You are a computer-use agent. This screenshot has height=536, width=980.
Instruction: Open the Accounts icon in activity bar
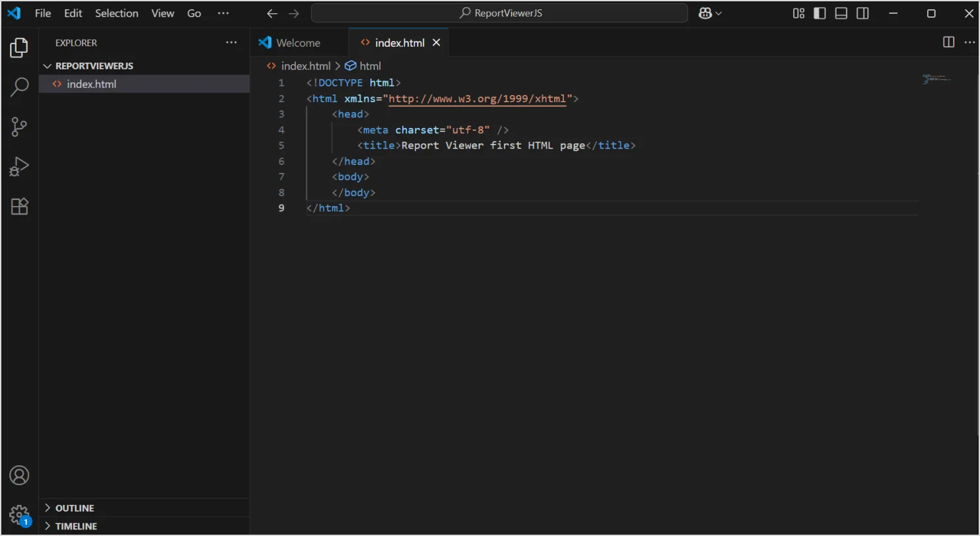[x=18, y=475]
